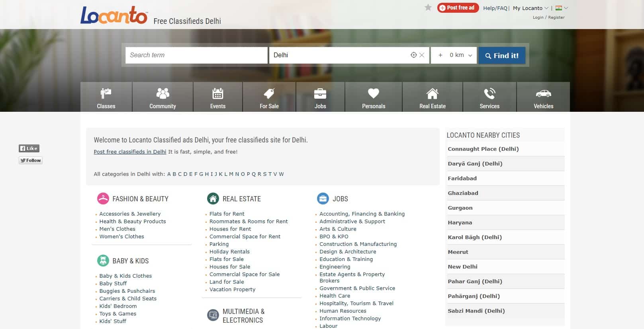The image size is (644, 329).
Task: Select Faridabad nearby city
Action: tap(462, 178)
